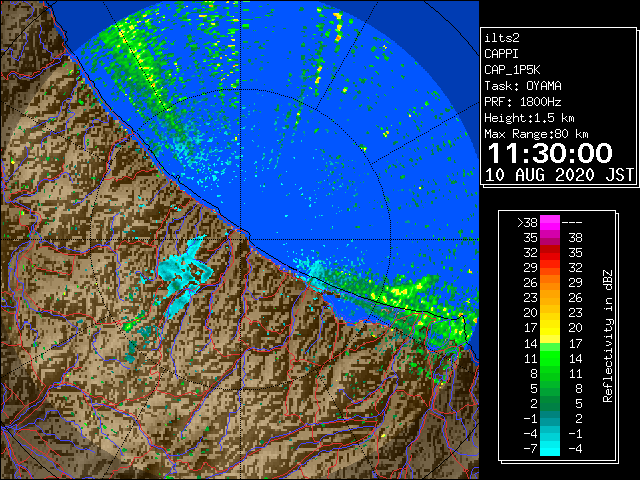Click the 'Height:1.5 km' label
Screen dimensions: 640x480
pos(529,118)
